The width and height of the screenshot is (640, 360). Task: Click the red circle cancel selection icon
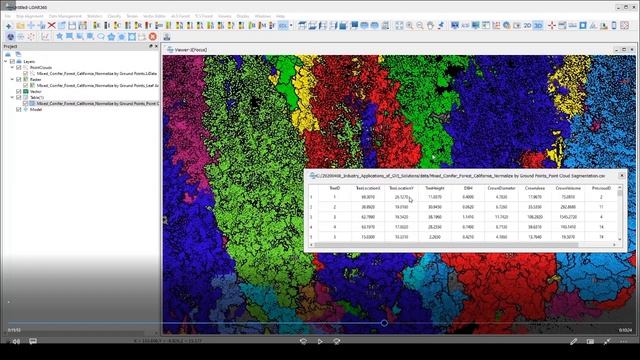coord(153,37)
